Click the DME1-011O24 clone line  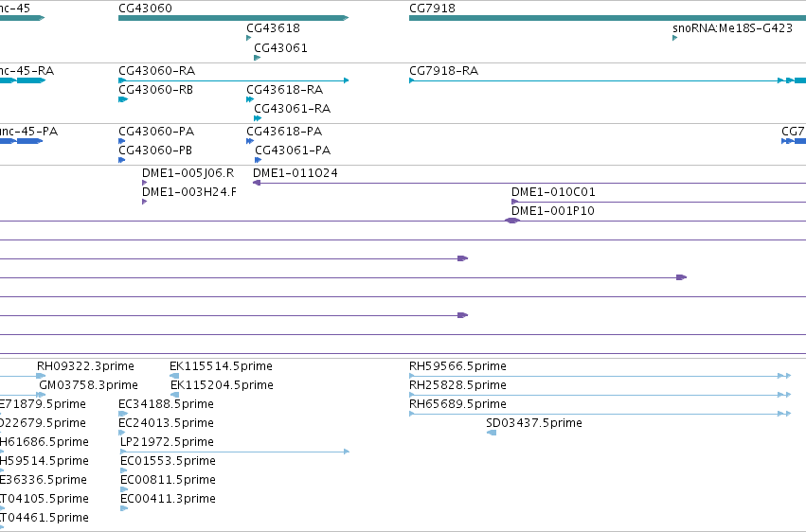(x=529, y=183)
